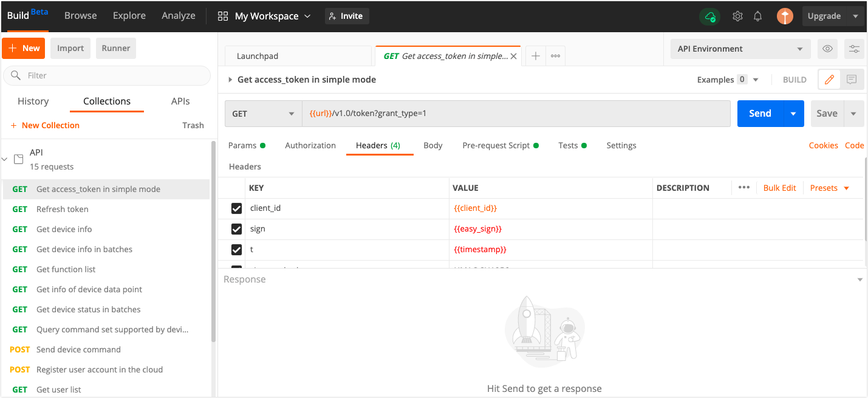
Task: Click the request URL input field
Action: 516,114
